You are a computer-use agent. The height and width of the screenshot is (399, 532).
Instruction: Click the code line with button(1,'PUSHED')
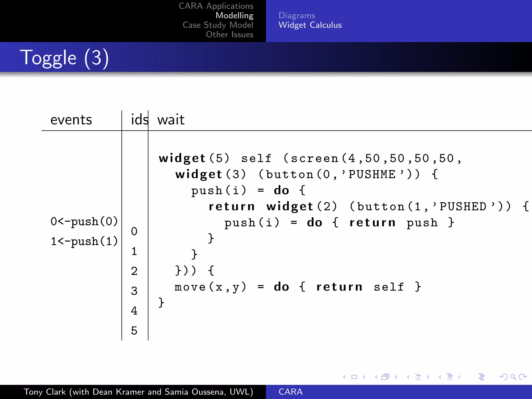369,207
